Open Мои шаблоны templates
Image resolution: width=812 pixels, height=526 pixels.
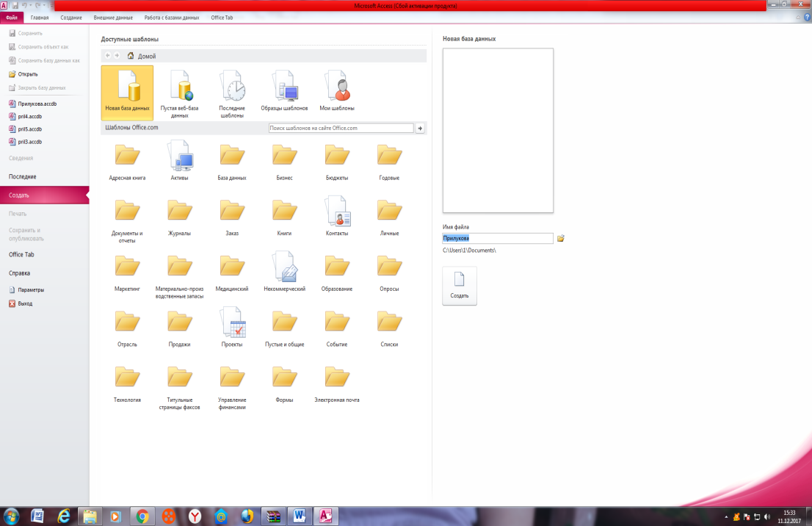click(x=336, y=90)
